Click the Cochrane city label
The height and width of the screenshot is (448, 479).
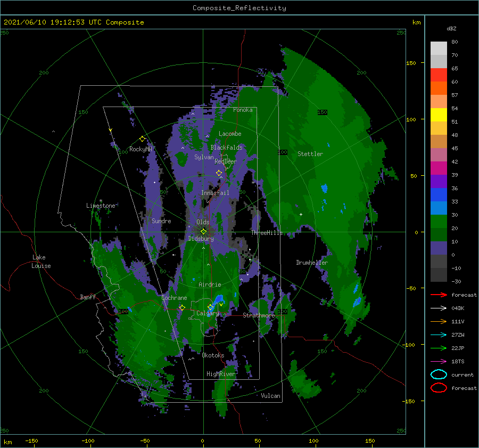pos(174,298)
